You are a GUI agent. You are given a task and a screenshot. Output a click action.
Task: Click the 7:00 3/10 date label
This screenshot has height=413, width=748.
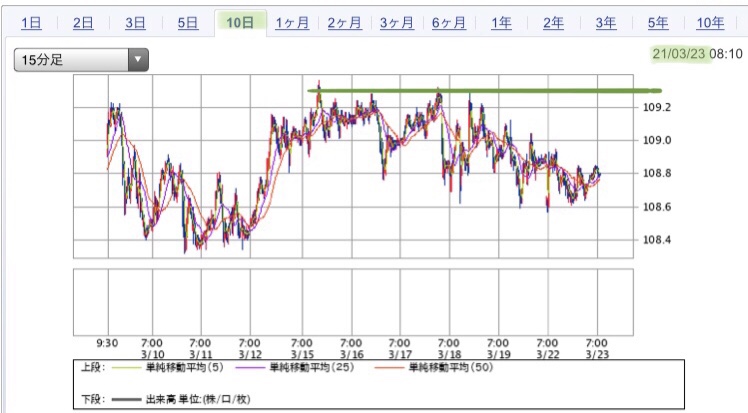pyautogui.click(x=152, y=349)
